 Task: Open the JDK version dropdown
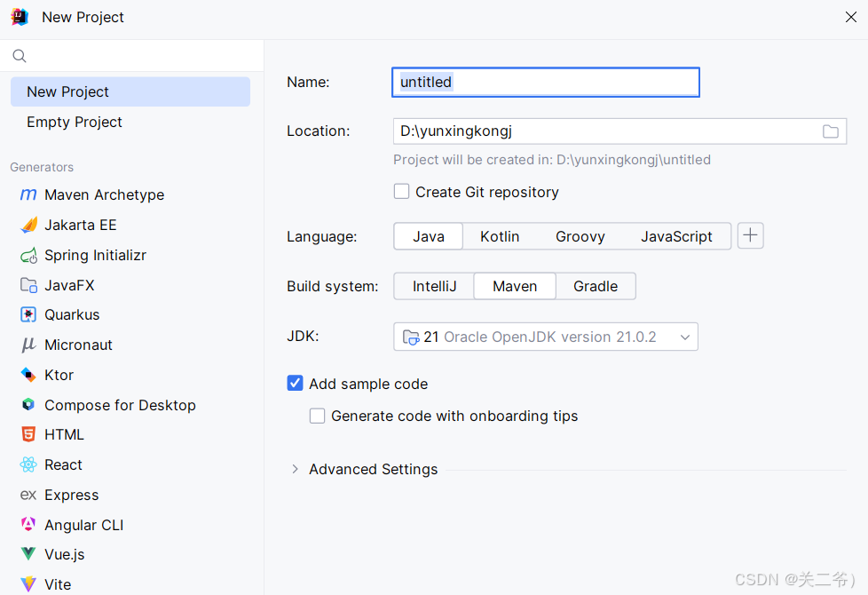click(x=546, y=337)
